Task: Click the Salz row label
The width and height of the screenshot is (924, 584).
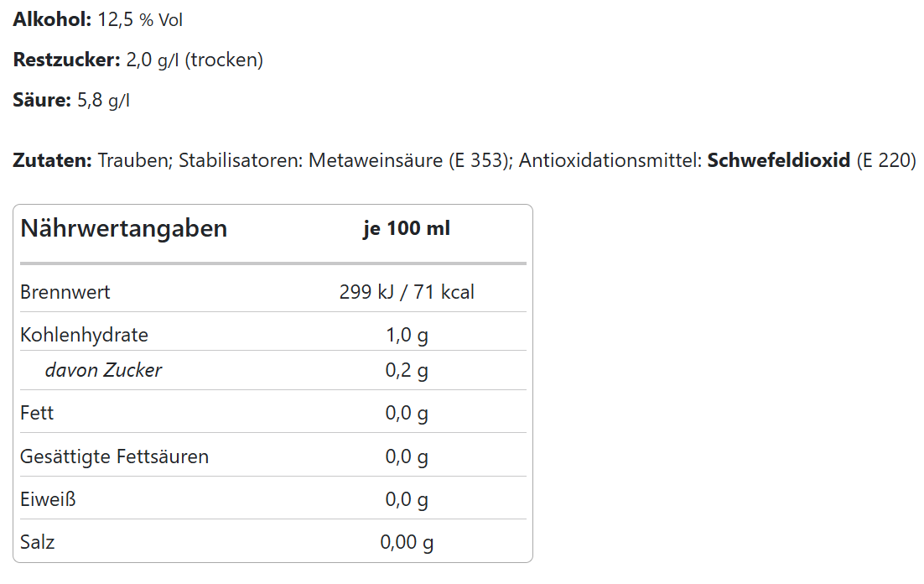Action: click(x=37, y=542)
